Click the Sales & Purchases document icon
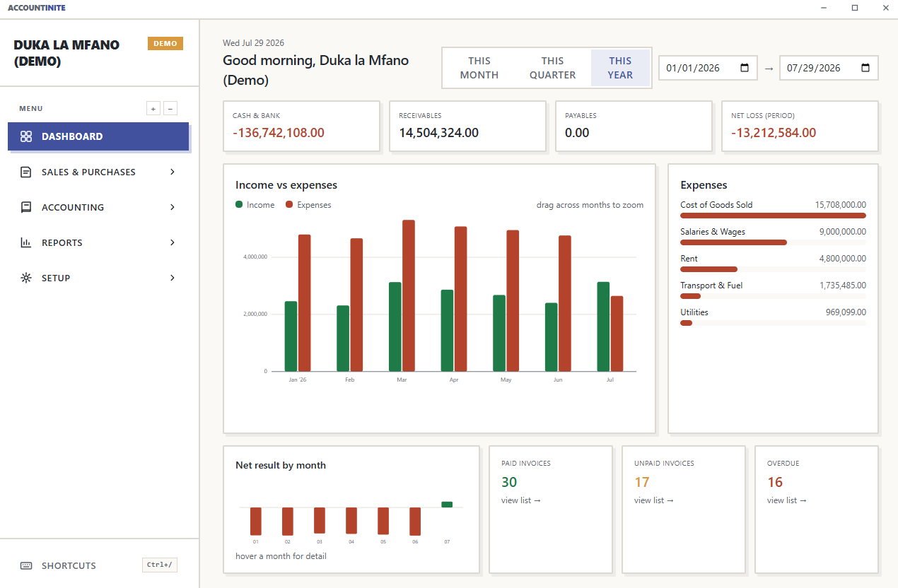 pyautogui.click(x=26, y=172)
